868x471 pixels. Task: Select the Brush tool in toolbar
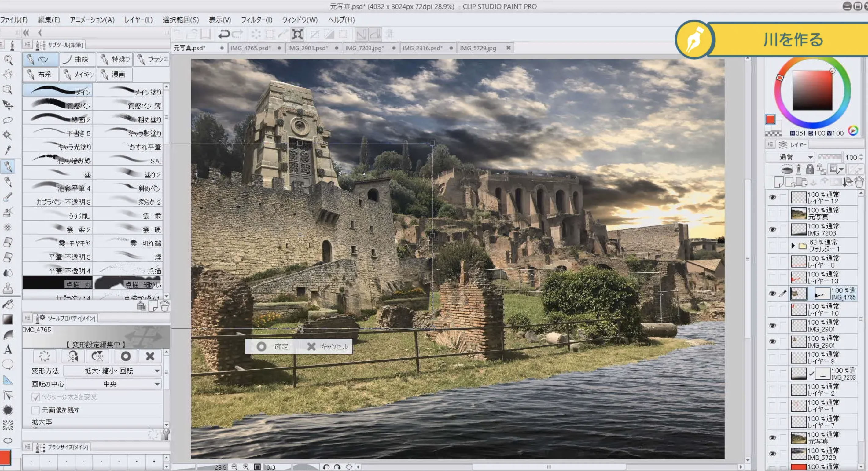[x=8, y=197]
